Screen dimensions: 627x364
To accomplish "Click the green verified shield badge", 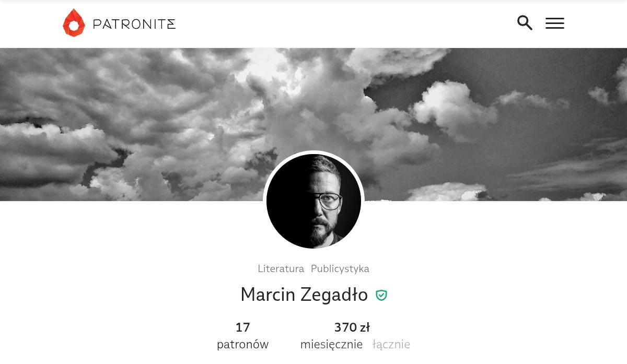I will coord(381,295).
